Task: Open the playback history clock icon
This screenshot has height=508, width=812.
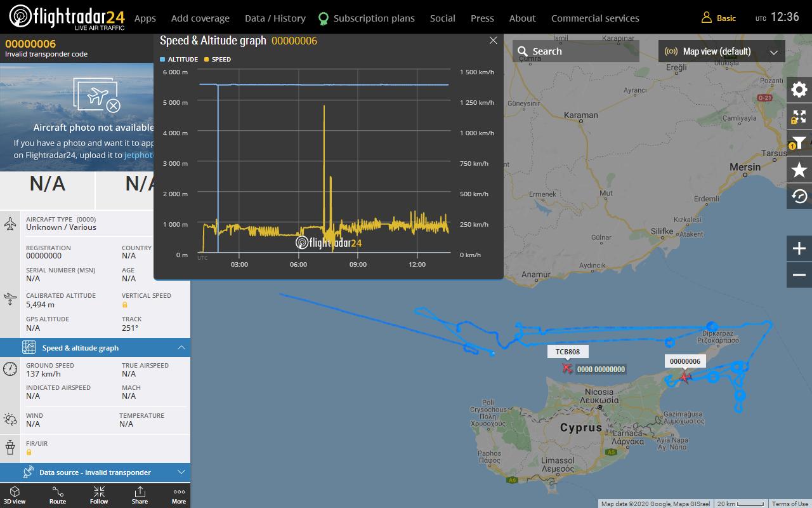Action: (799, 196)
